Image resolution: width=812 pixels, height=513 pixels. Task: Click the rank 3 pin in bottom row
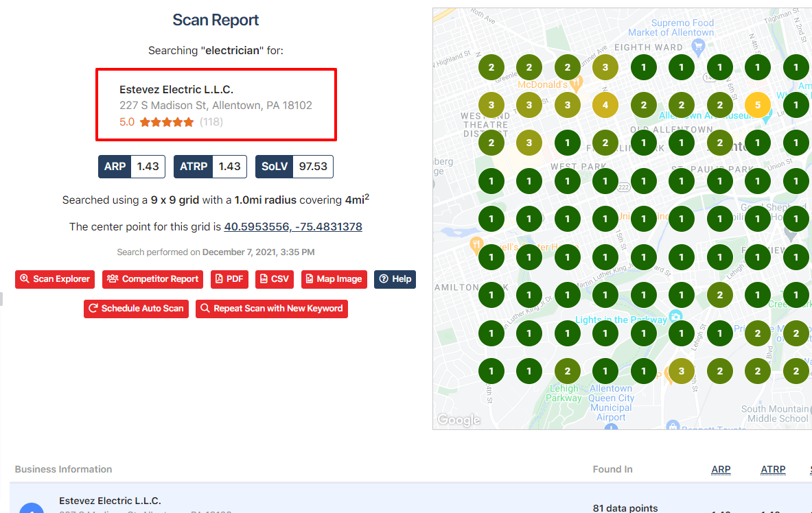point(682,371)
